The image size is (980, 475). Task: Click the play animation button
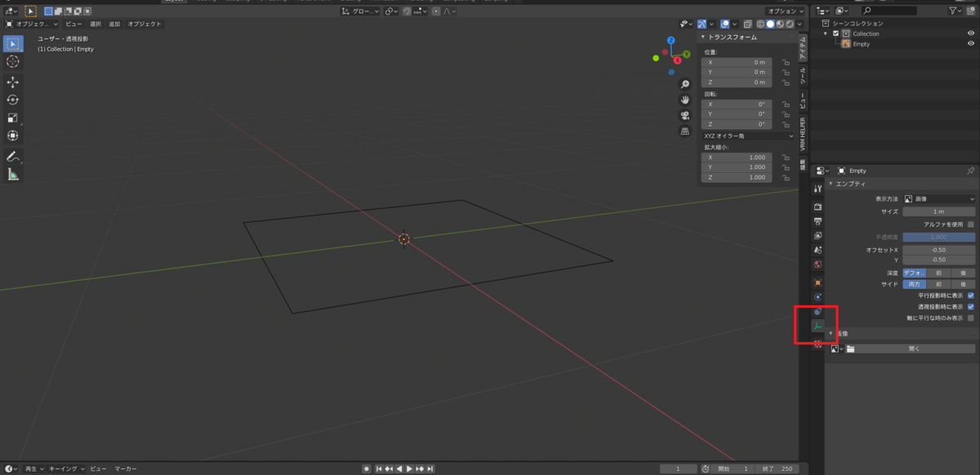point(409,469)
